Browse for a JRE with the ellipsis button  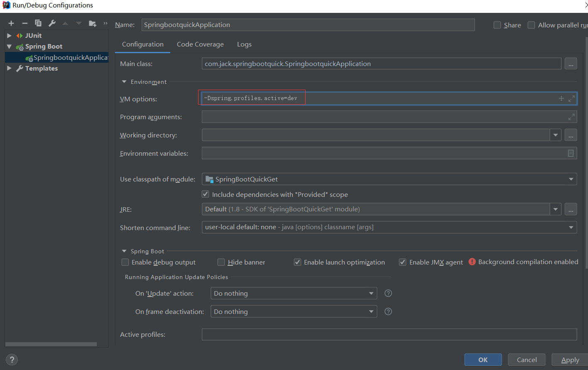571,209
